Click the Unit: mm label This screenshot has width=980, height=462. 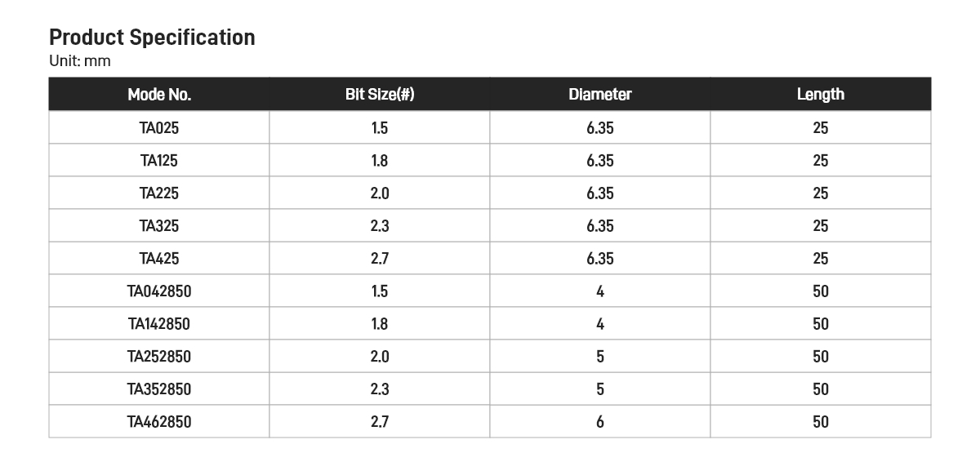(x=80, y=61)
